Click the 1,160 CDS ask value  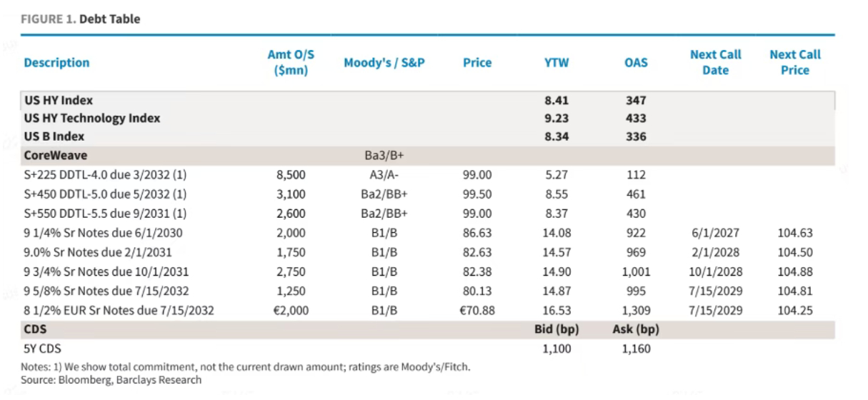(x=636, y=349)
